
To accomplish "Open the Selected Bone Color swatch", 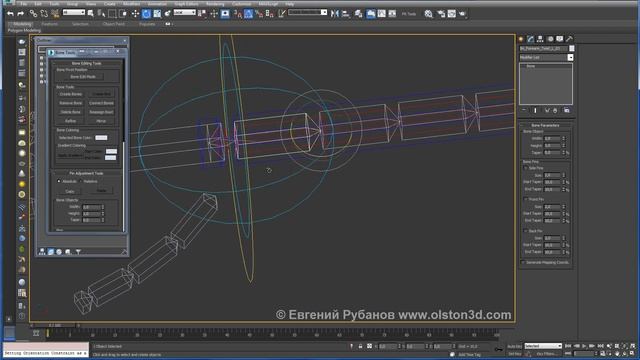I will point(101,138).
